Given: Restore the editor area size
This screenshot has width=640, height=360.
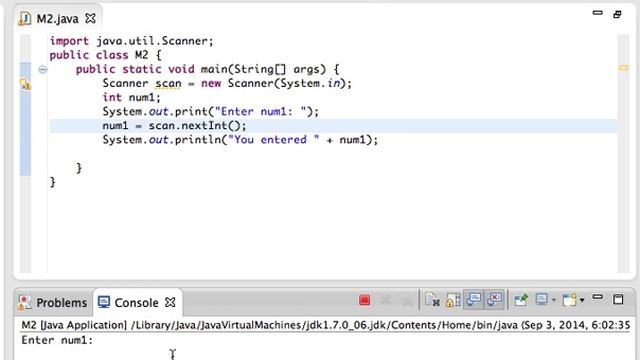Looking at the screenshot, I should pyautogui.click(x=618, y=14).
